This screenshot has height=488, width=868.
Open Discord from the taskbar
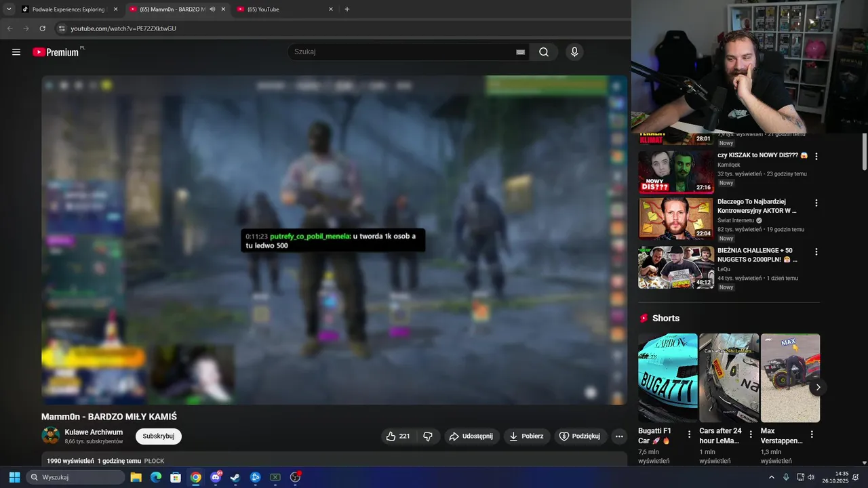click(x=216, y=477)
